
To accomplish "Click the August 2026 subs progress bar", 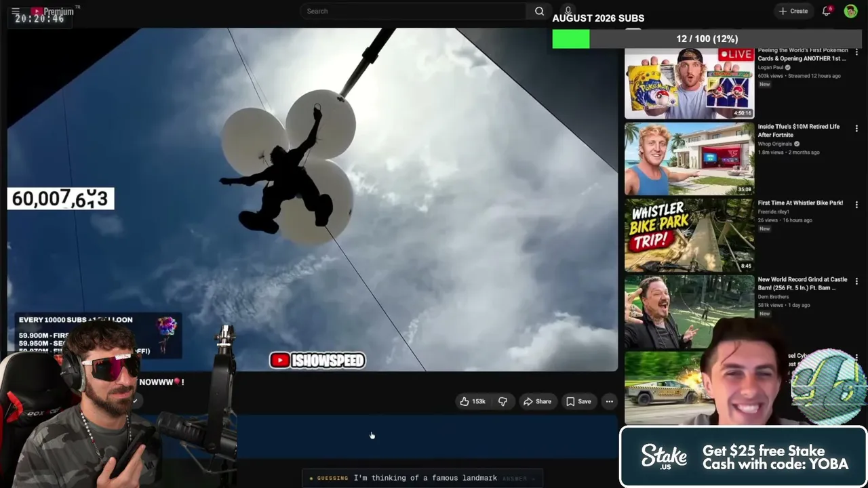I will [x=707, y=39].
